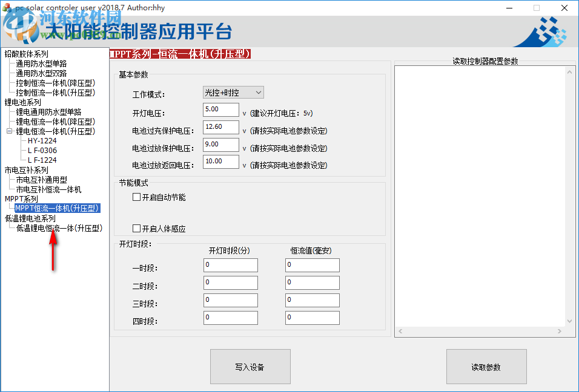579x392 pixels.
Task: Click the 四时段 恒流值(毫安) field
Action: click(313, 318)
